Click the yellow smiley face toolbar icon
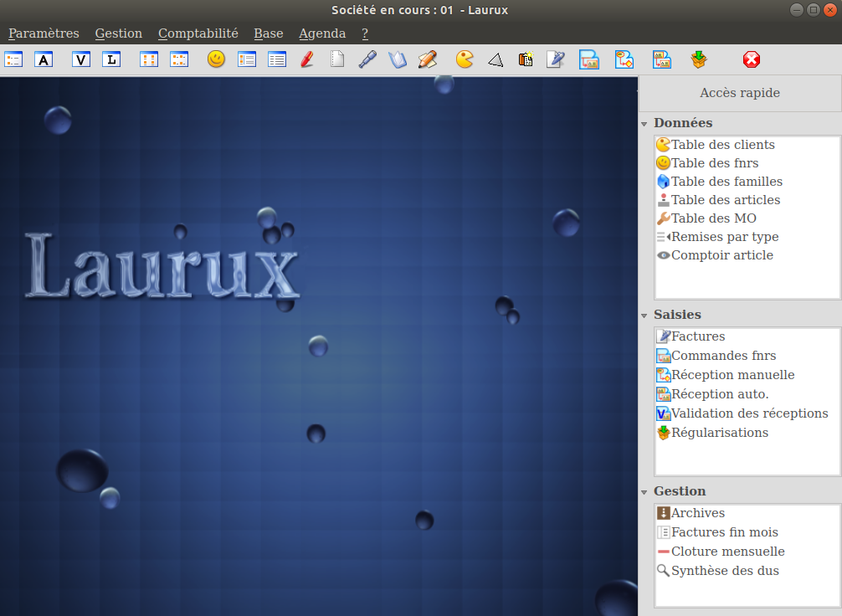The image size is (842, 616). pos(216,59)
